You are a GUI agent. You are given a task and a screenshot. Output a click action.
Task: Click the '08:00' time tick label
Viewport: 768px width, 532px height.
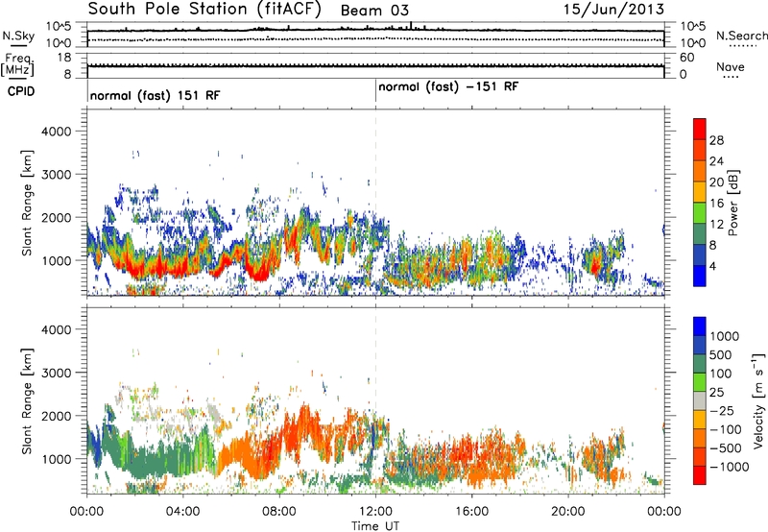pyautogui.click(x=278, y=512)
